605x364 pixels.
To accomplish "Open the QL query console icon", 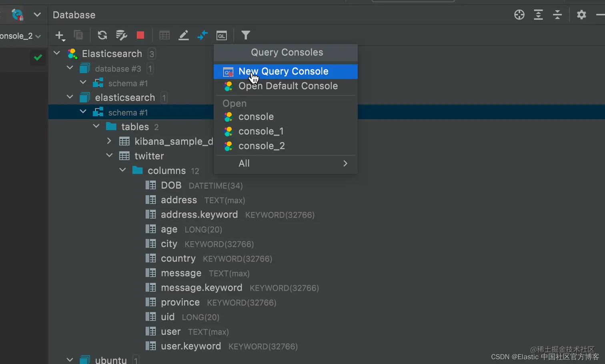I will pyautogui.click(x=222, y=35).
